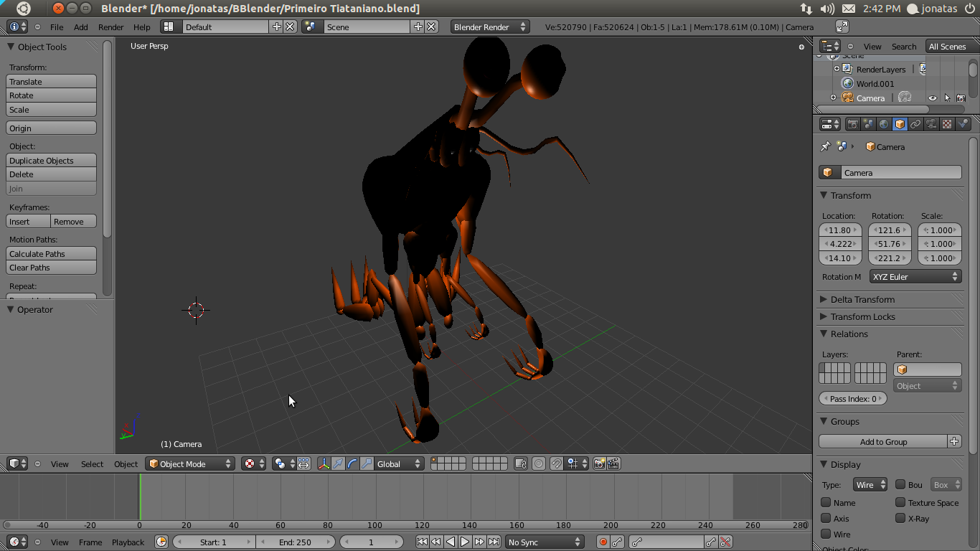Pin the properties context with pushpin

[x=825, y=146]
